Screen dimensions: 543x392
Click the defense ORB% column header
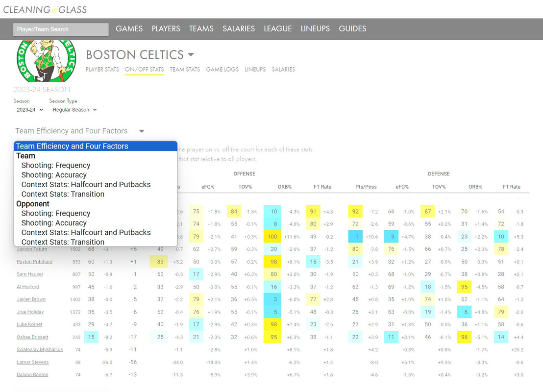click(x=475, y=187)
